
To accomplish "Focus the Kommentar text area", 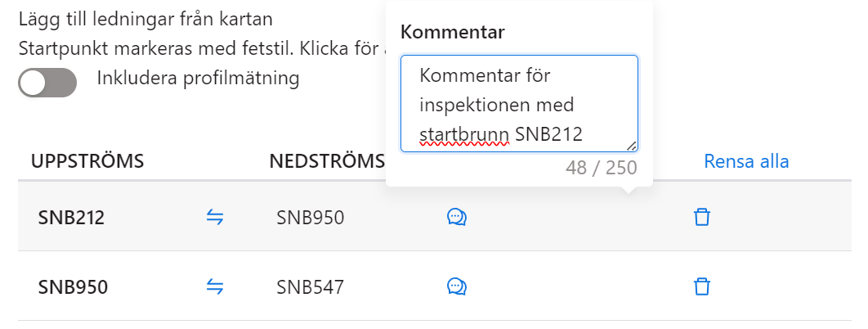I will (x=519, y=102).
